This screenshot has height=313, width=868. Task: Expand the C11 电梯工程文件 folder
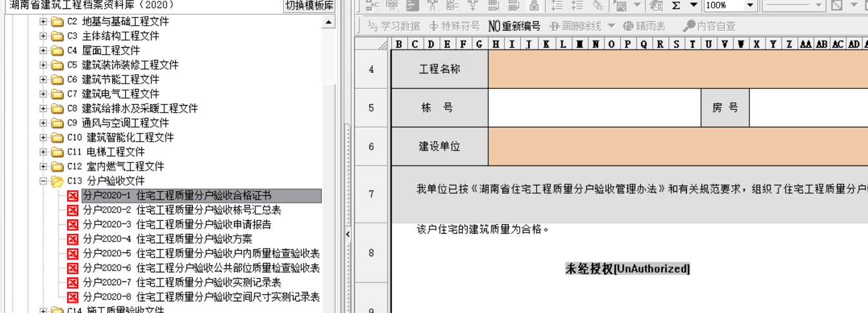click(x=44, y=152)
